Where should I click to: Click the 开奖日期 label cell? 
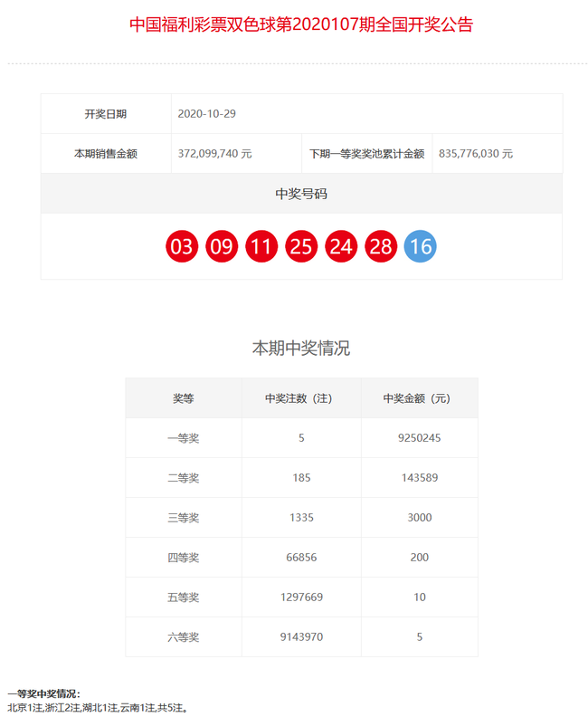coord(106,114)
